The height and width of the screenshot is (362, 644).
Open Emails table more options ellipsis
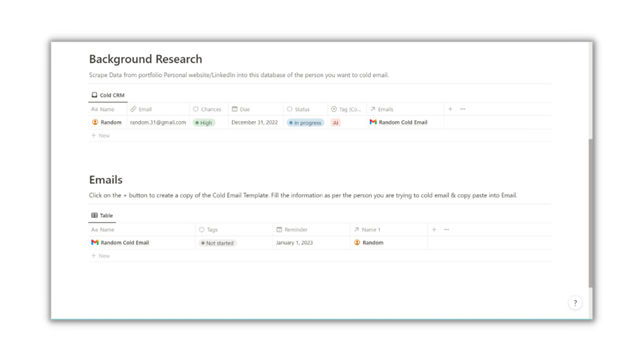[447, 230]
